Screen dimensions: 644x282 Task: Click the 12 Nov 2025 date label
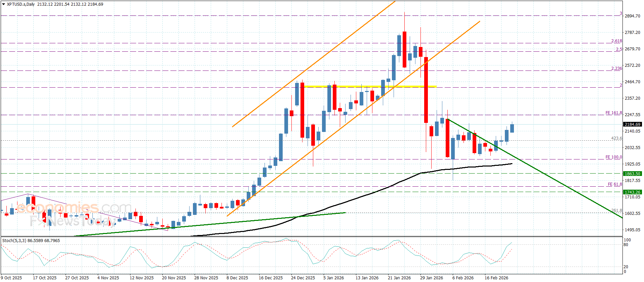click(x=142, y=278)
